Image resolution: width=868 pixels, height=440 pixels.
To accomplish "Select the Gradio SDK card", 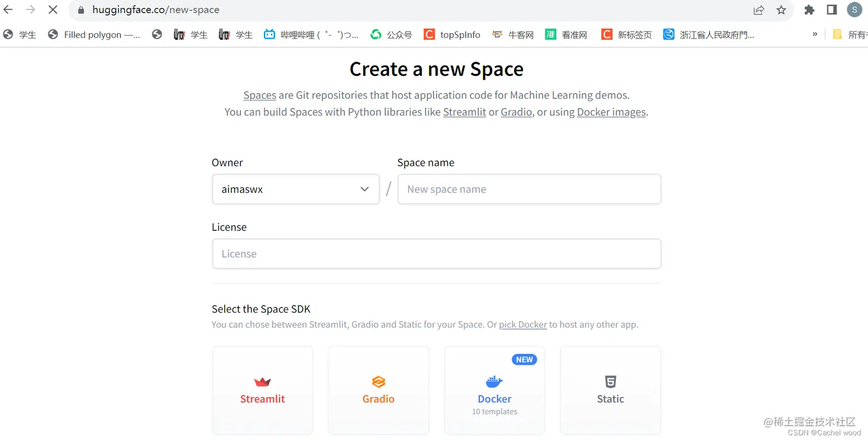I will pos(378,390).
